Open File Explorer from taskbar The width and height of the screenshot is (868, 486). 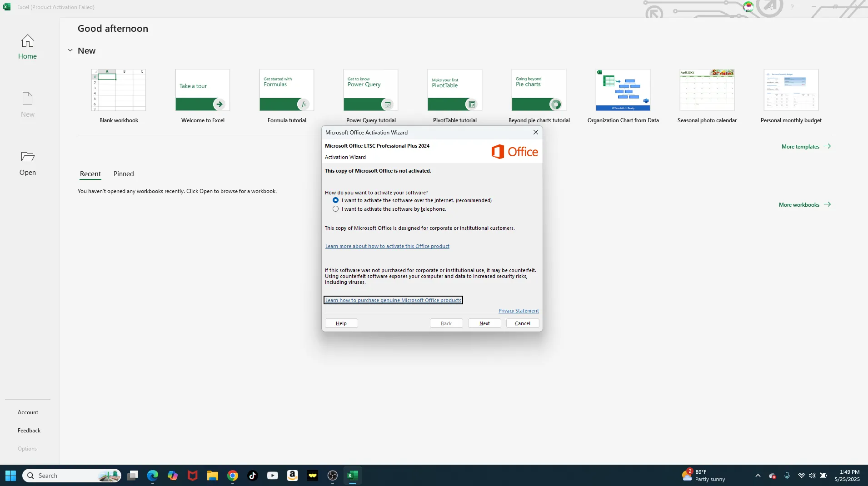pyautogui.click(x=213, y=476)
